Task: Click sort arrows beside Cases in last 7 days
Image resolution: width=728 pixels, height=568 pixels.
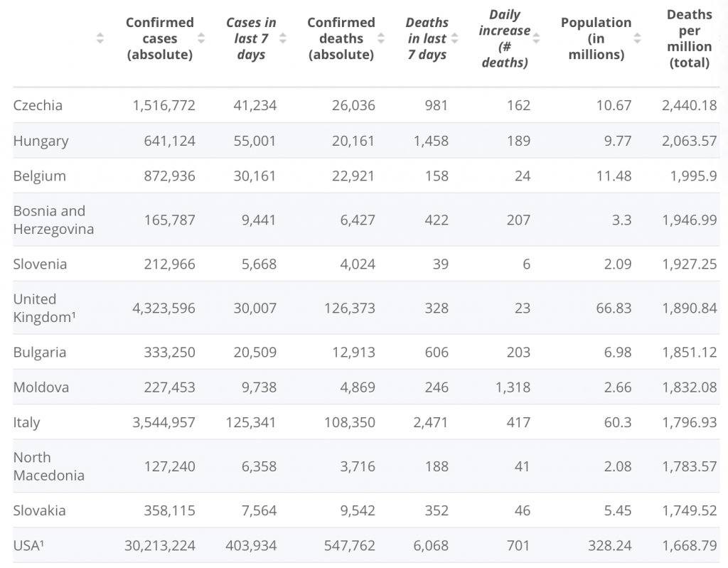Action: 283,38
